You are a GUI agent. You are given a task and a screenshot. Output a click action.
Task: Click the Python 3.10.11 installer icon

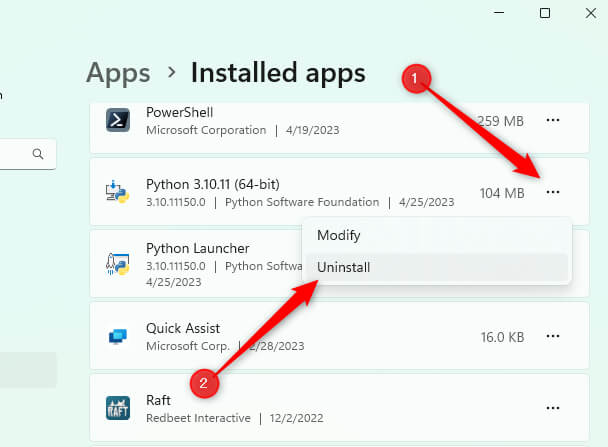coord(118,192)
